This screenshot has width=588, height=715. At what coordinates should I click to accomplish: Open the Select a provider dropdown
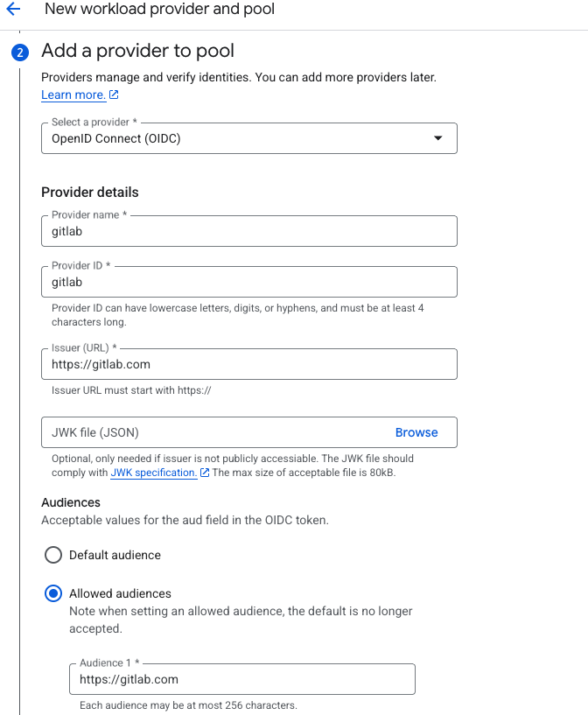click(x=248, y=138)
